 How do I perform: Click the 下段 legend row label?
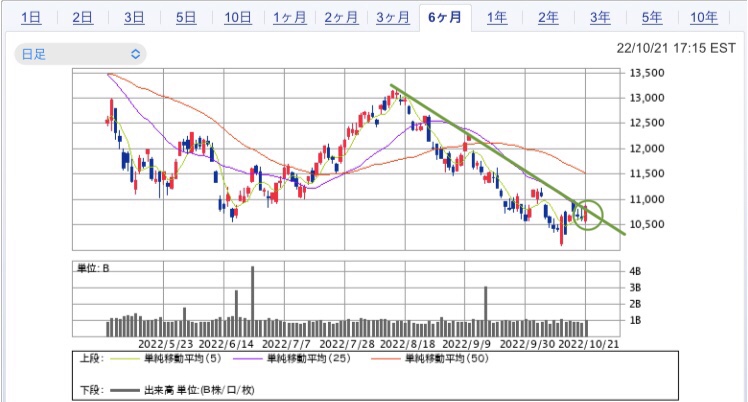92,390
